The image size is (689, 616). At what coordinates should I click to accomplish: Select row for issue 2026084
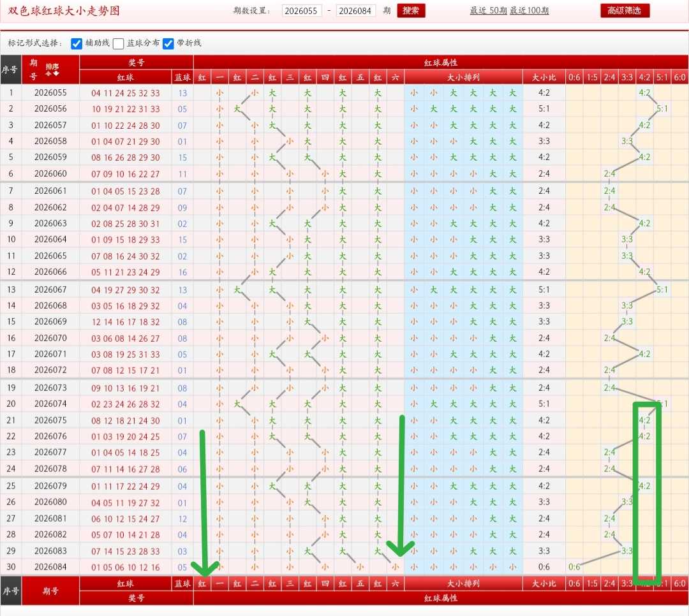(344, 568)
